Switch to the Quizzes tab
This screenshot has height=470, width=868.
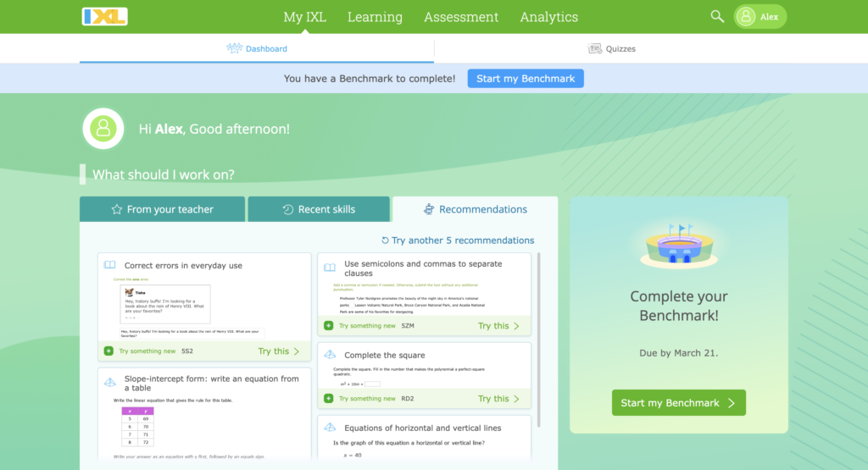click(612, 48)
